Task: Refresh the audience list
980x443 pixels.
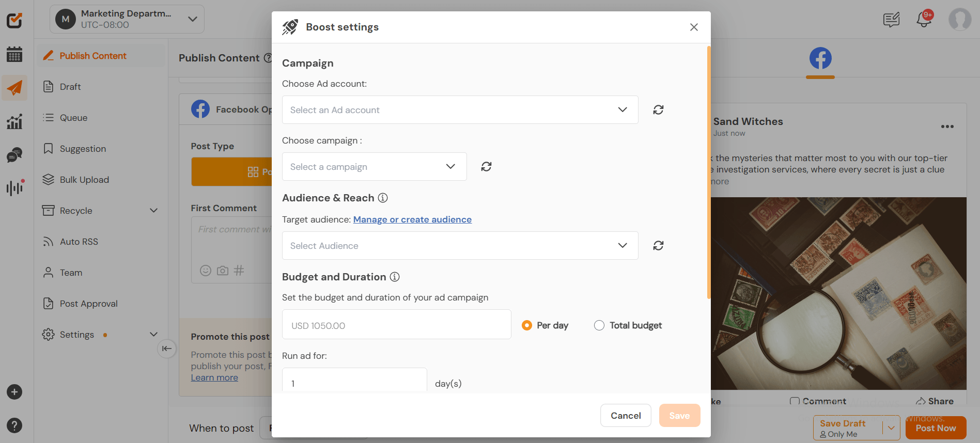Action: [658, 245]
